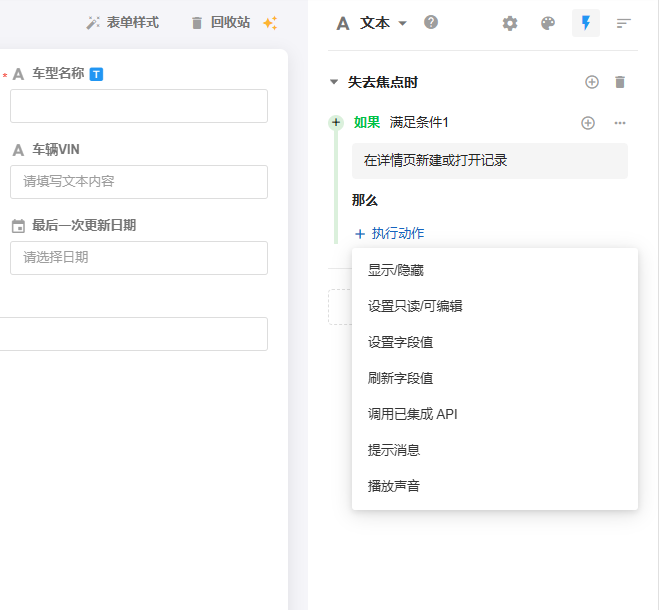
Task: Open the 文本 field type dropdown
Action: pyautogui.click(x=372, y=23)
